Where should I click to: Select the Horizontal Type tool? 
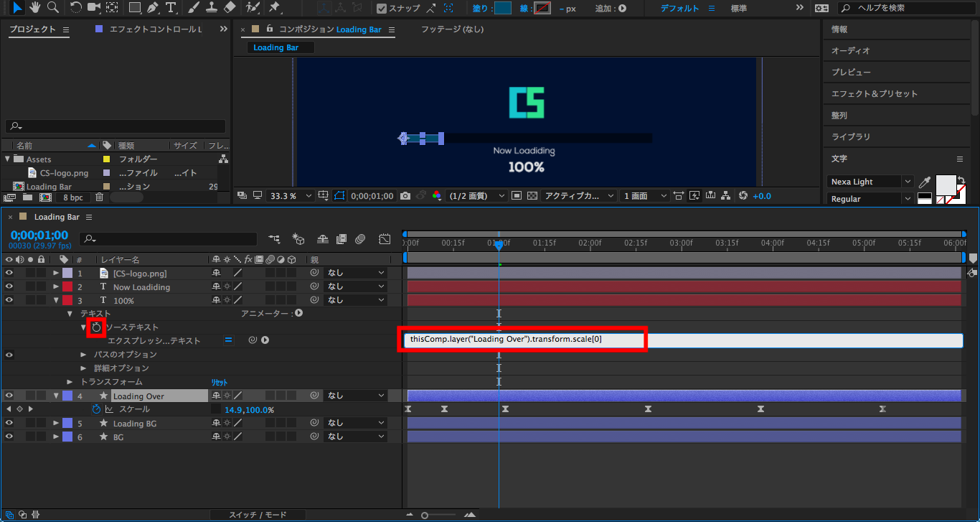coord(171,8)
